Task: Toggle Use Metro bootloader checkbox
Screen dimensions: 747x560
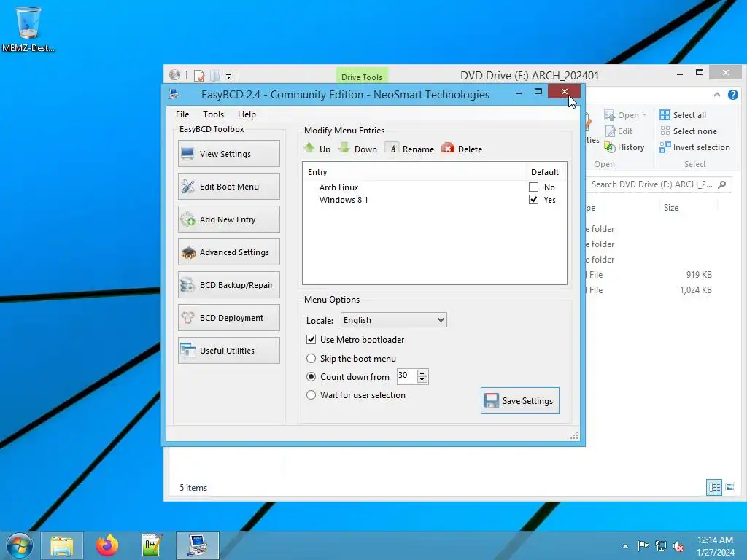Action: pyautogui.click(x=311, y=340)
